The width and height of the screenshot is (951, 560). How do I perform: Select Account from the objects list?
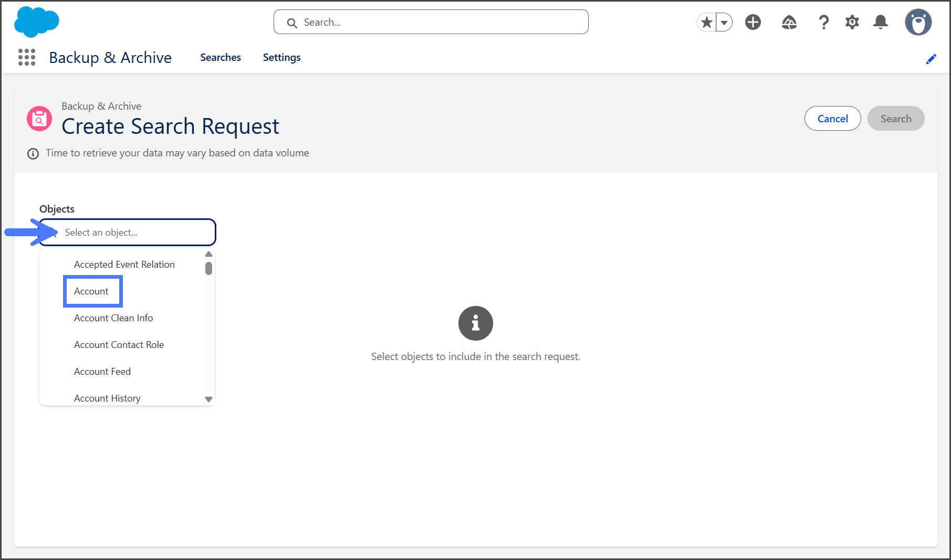[x=91, y=291]
